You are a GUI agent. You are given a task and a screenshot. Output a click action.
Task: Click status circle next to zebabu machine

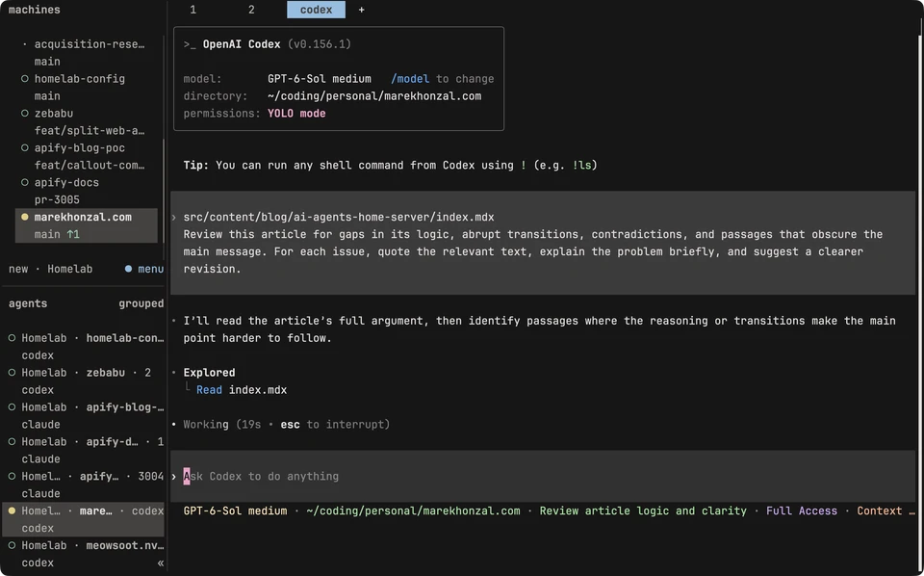coord(25,114)
